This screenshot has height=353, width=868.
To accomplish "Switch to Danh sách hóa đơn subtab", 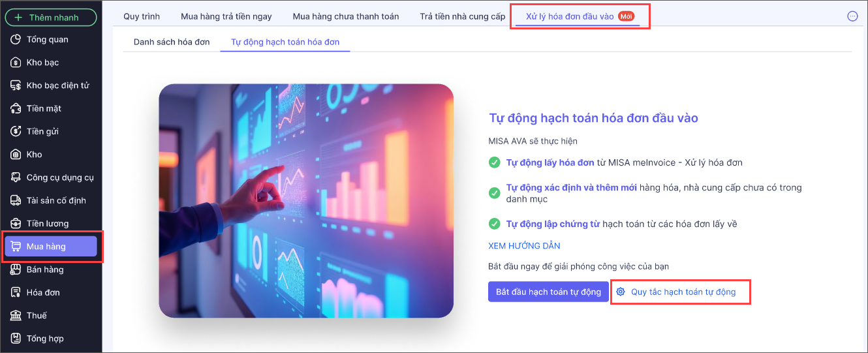I will 172,42.
